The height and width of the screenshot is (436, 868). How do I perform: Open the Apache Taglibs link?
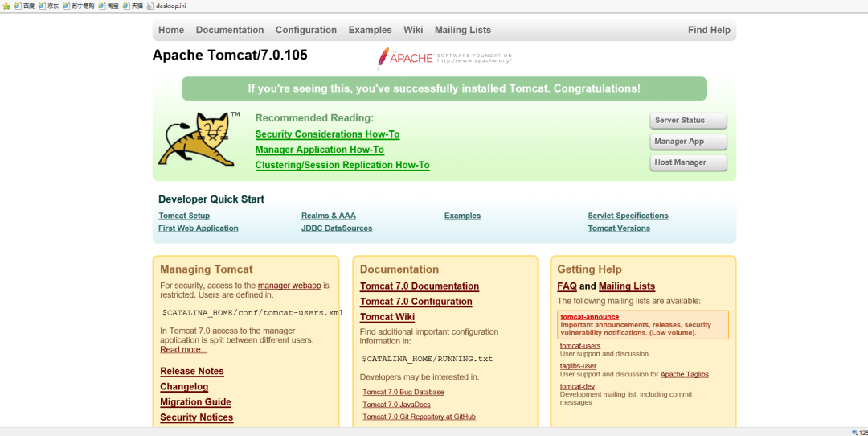tap(684, 375)
